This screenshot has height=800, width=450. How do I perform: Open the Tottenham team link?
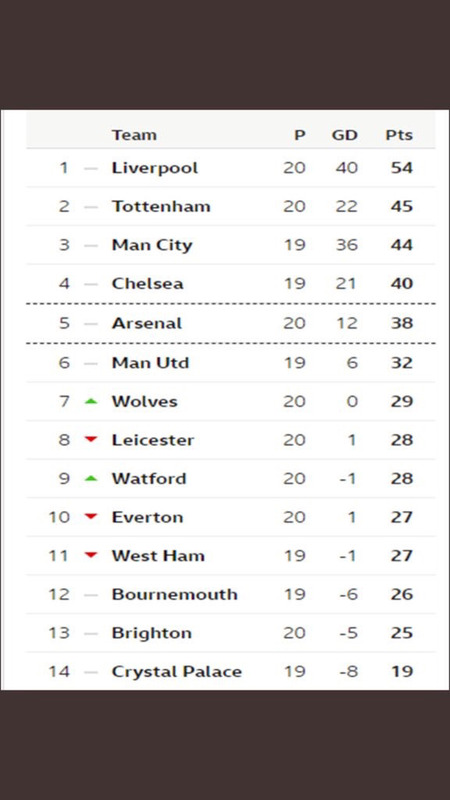161,206
